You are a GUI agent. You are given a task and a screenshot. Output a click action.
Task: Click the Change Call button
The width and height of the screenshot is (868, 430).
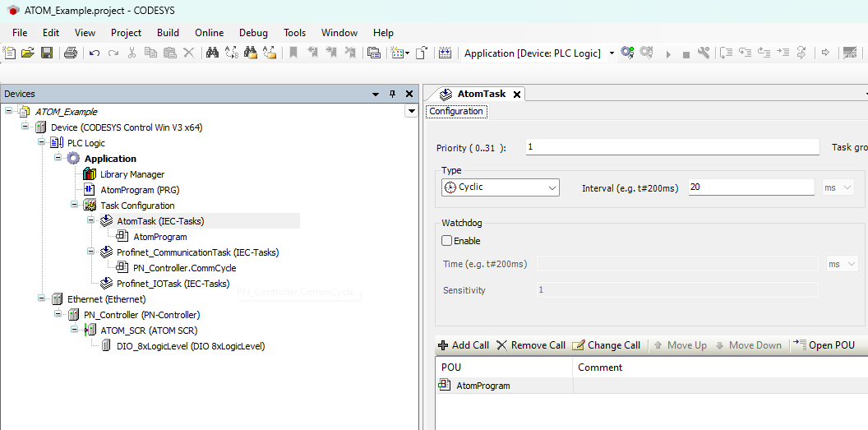coord(606,345)
